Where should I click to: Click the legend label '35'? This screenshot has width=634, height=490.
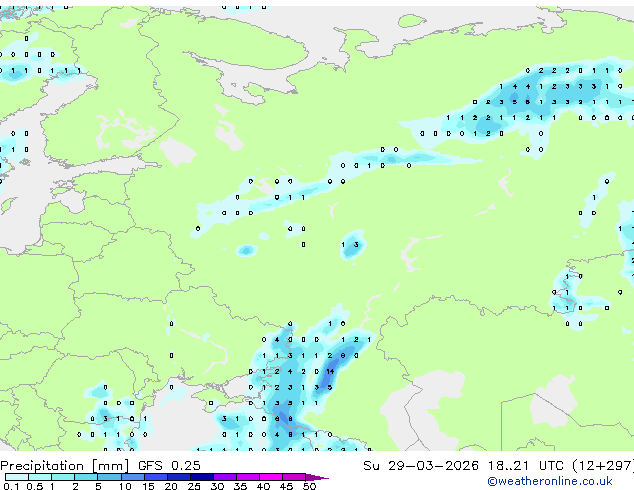tap(240, 486)
